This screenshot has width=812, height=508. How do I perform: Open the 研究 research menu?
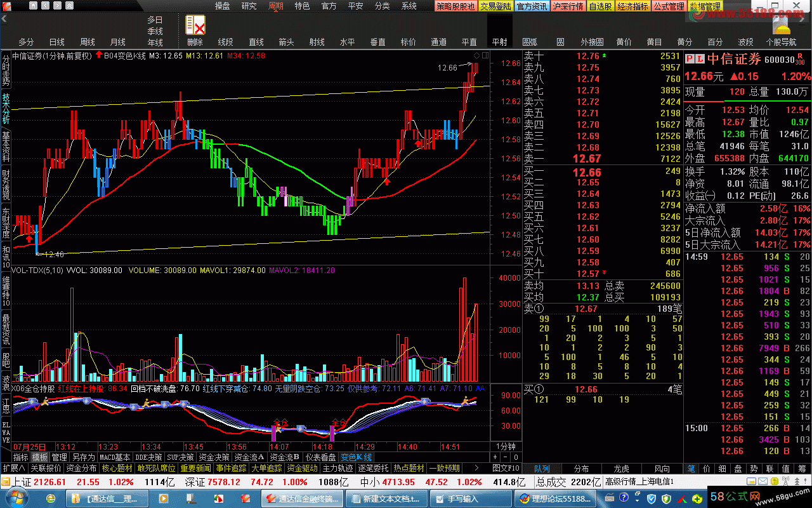pos(249,6)
